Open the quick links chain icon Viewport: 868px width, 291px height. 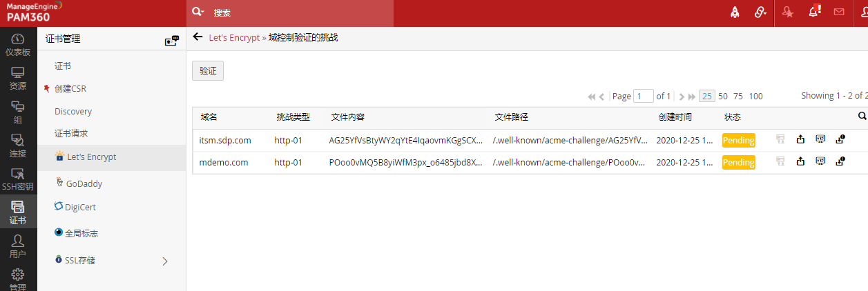point(760,12)
